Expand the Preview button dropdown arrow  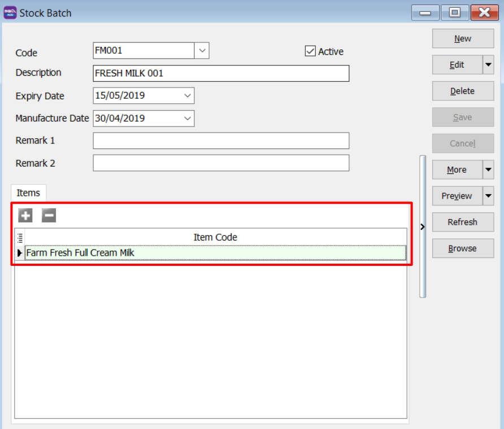(x=488, y=196)
